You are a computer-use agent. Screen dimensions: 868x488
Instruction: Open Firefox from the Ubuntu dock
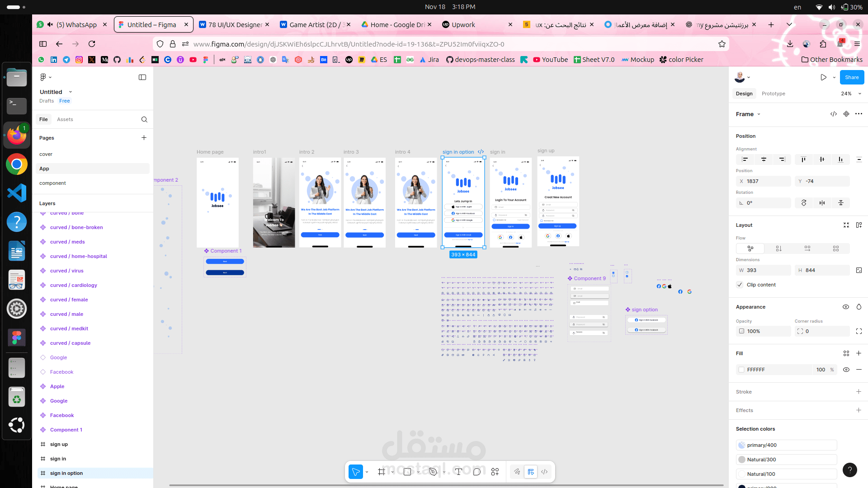(x=17, y=135)
